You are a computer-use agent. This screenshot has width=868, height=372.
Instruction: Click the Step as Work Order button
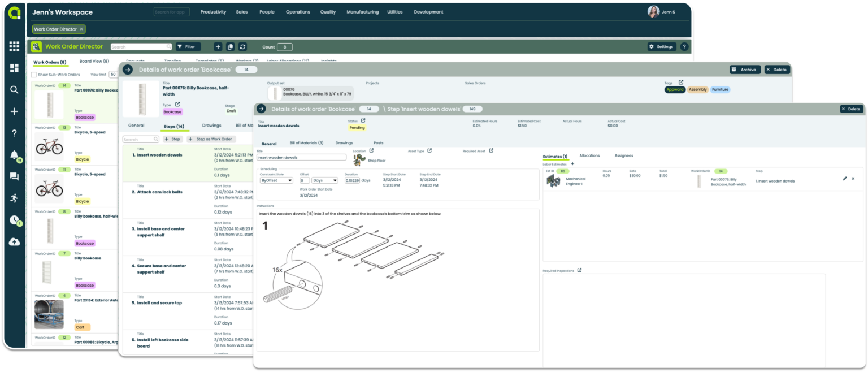[211, 139]
